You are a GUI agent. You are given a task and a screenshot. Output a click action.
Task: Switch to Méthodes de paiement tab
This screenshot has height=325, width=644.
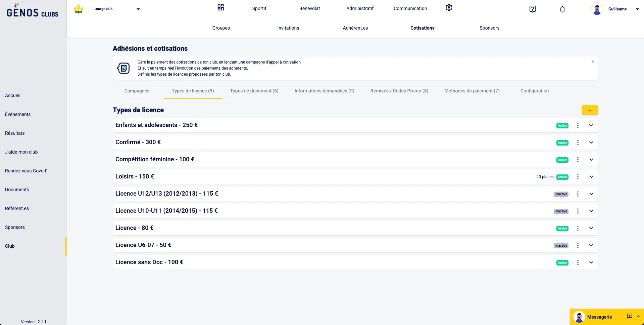pyautogui.click(x=472, y=91)
